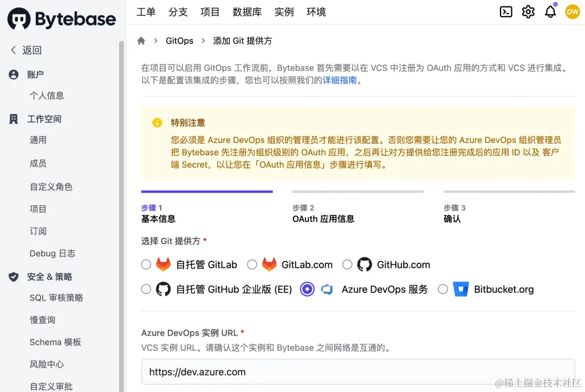
Task: Click the Bitbucket logo
Action: (461, 289)
